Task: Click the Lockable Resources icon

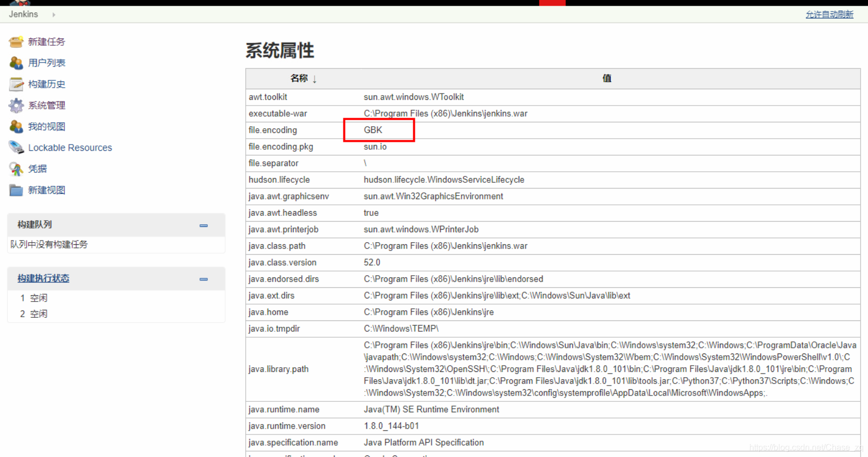Action: tap(16, 148)
